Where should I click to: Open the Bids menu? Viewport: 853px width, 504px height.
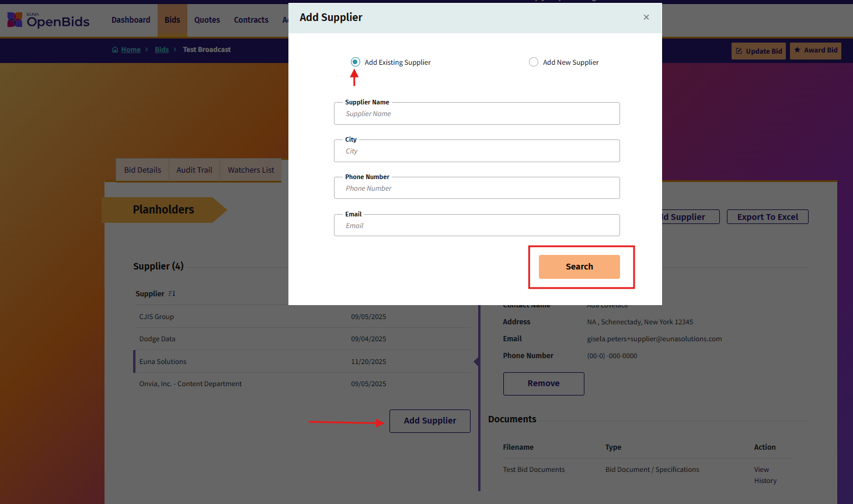click(x=172, y=20)
